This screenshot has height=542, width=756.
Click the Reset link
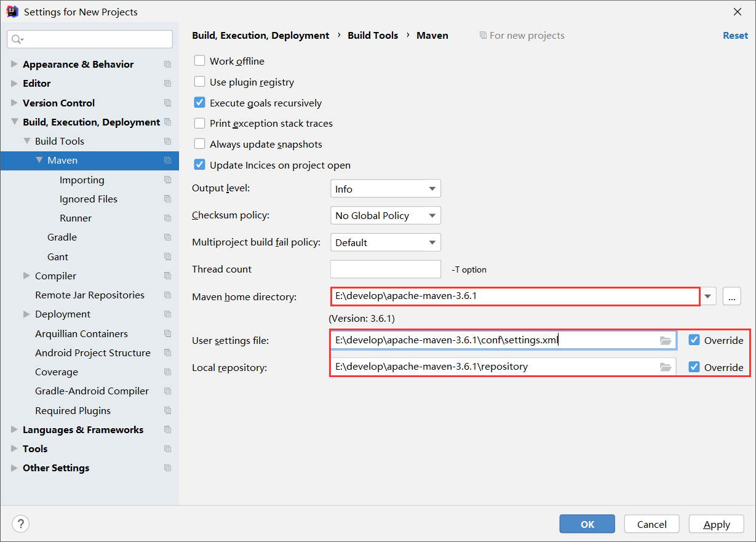735,36
